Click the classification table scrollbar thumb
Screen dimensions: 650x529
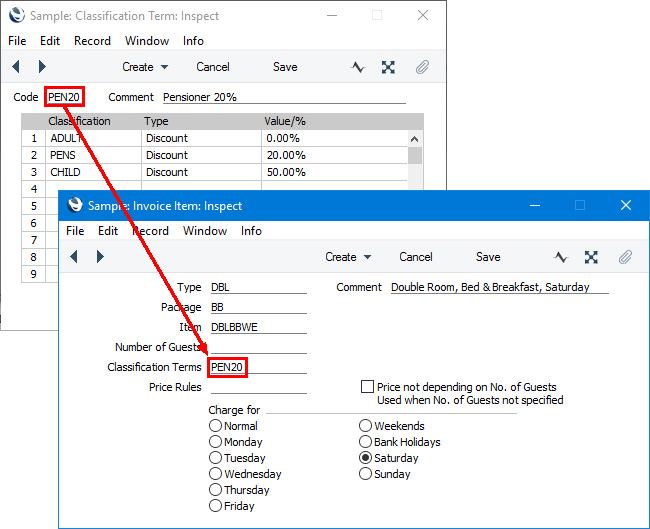click(x=415, y=156)
